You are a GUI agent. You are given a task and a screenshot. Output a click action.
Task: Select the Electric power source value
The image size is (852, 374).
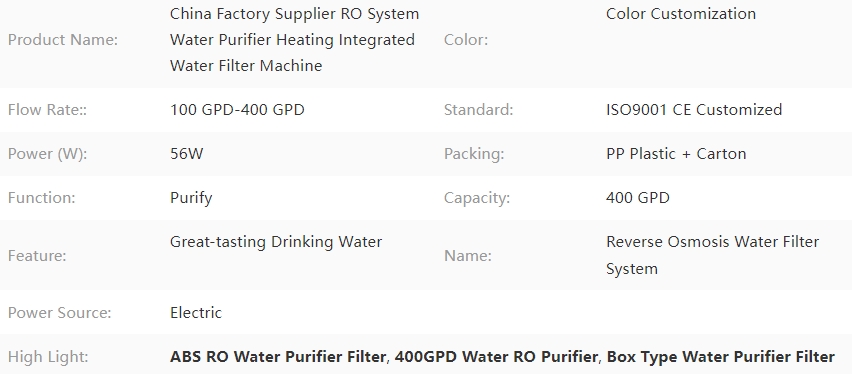tap(196, 313)
